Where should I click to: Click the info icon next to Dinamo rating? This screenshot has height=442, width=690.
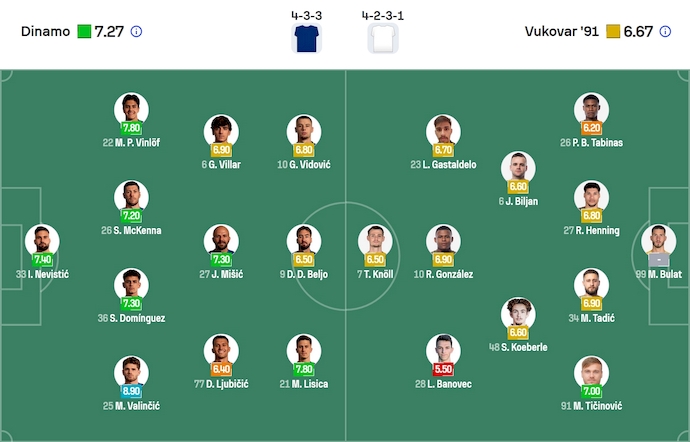click(x=136, y=32)
